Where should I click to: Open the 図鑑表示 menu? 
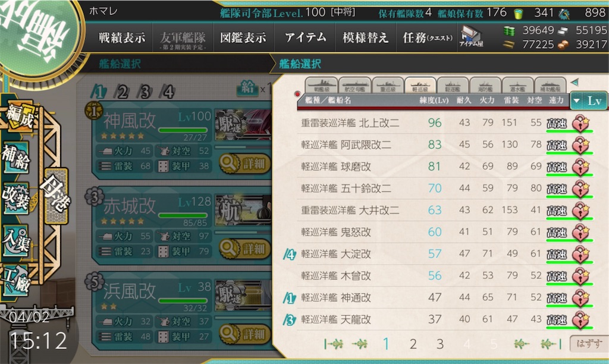[243, 37]
